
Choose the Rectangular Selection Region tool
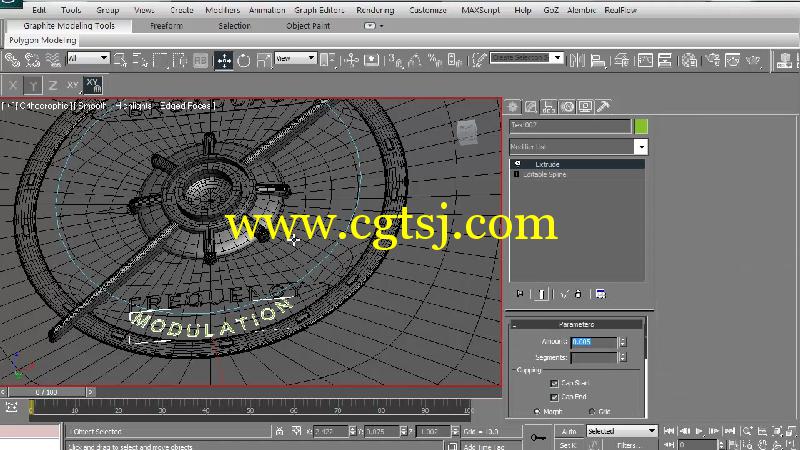coord(160,60)
